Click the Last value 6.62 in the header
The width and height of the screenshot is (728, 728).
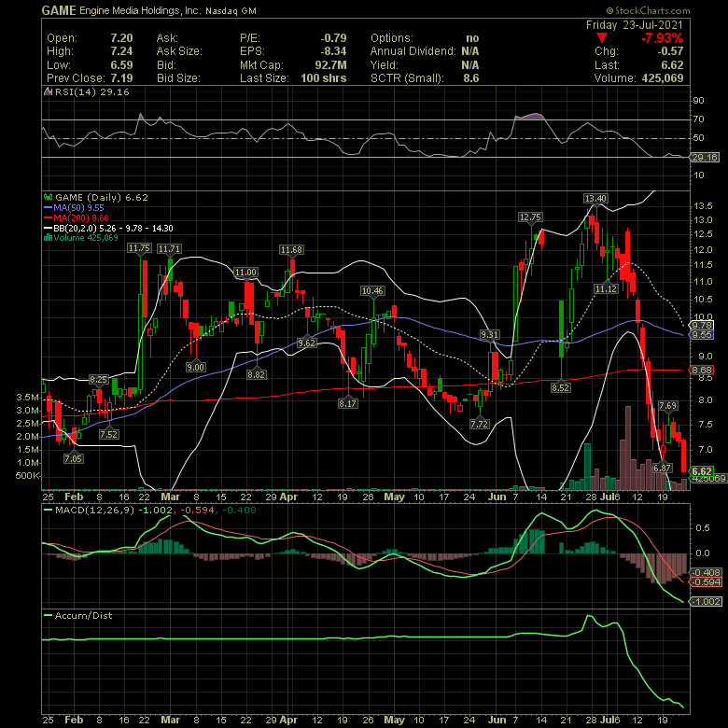pos(672,65)
